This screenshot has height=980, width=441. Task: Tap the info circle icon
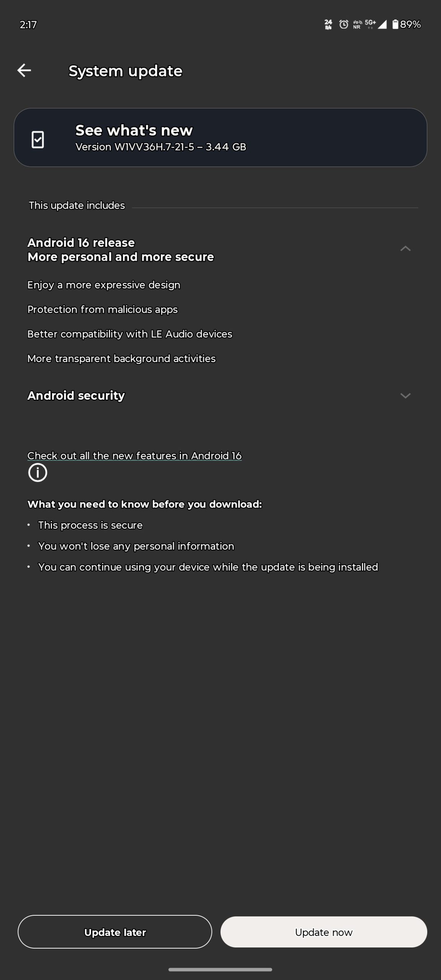38,472
